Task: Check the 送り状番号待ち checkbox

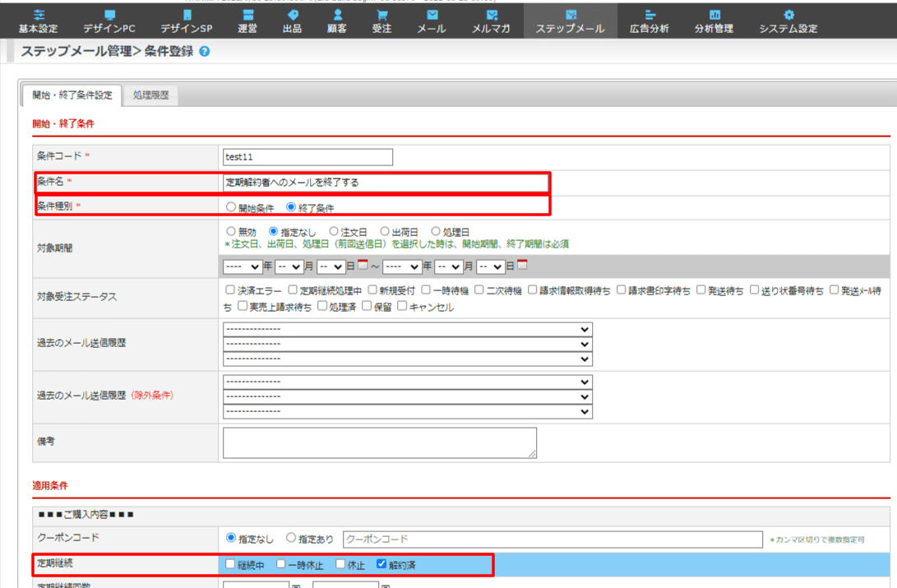Action: [x=754, y=290]
